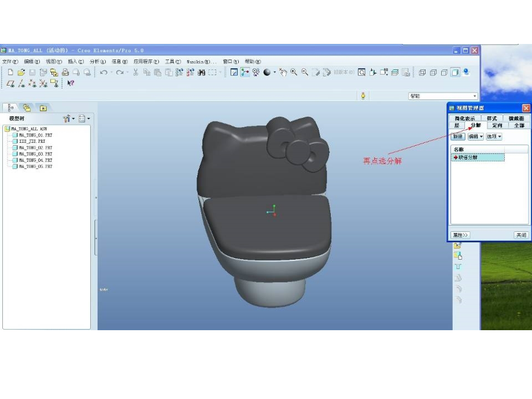Click the Redo arrow icon
This screenshot has width=532, height=399.
coord(120,72)
